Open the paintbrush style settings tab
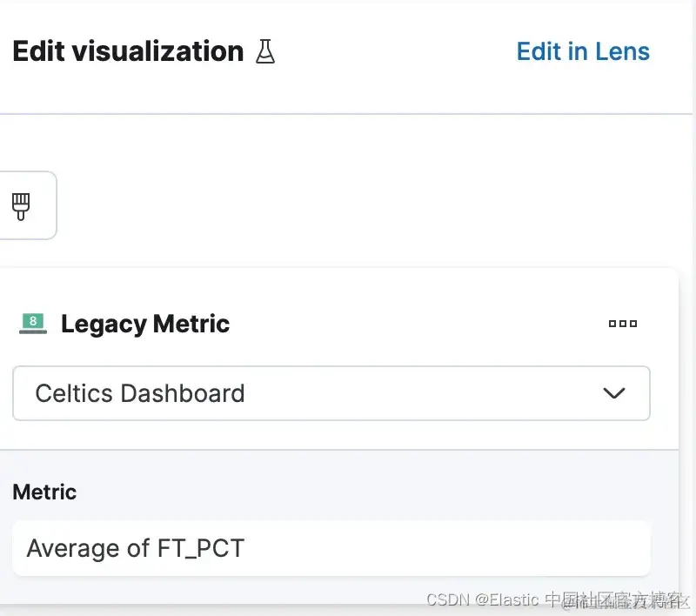Screen dimensions: 696x616 [x=21, y=205]
